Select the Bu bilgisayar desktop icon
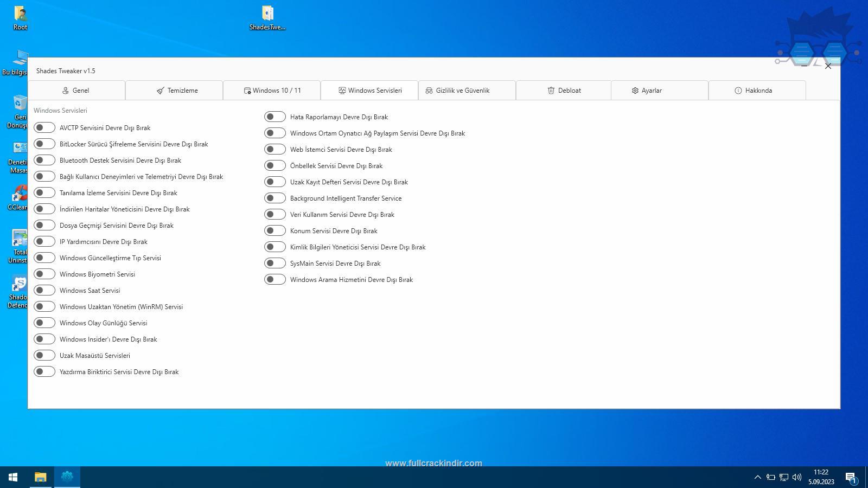The height and width of the screenshot is (488, 868). (x=15, y=62)
